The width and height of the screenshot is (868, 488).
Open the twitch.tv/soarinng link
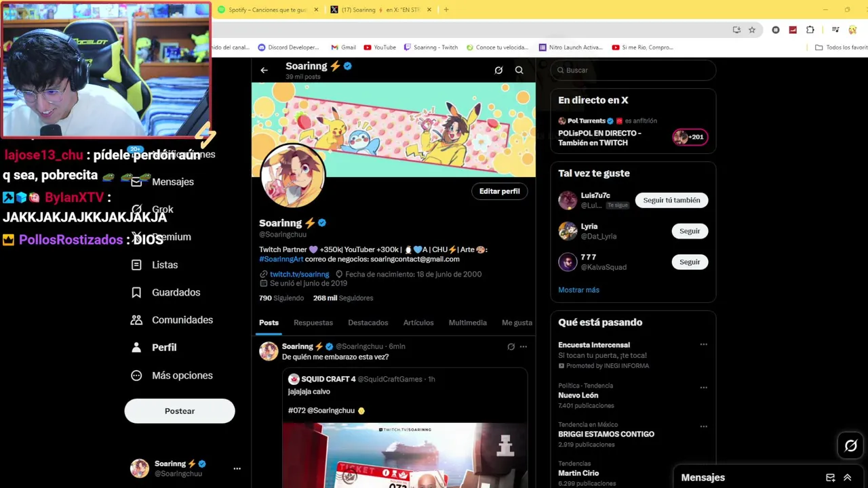tap(299, 274)
